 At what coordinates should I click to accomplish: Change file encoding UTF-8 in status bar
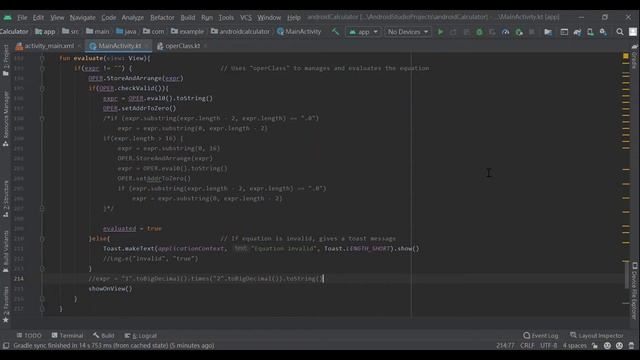tap(548, 346)
